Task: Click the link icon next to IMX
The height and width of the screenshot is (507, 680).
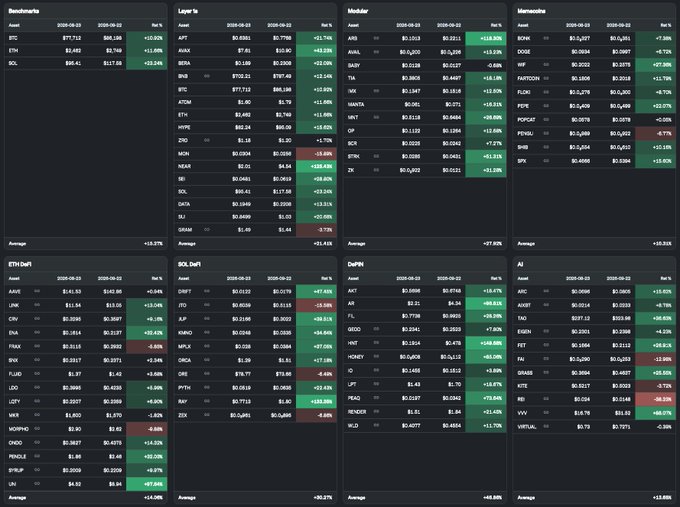Action: 376,91
